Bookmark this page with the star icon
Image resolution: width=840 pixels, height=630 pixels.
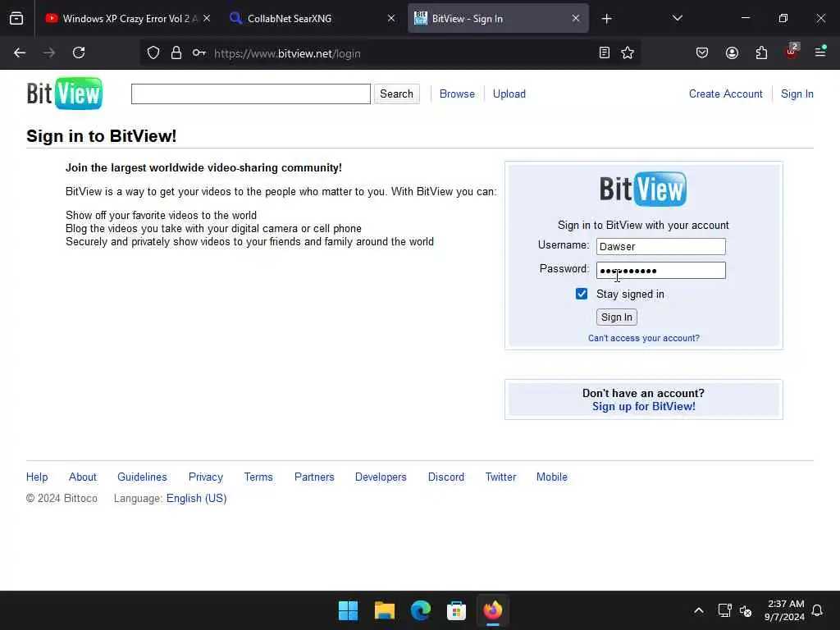[628, 53]
